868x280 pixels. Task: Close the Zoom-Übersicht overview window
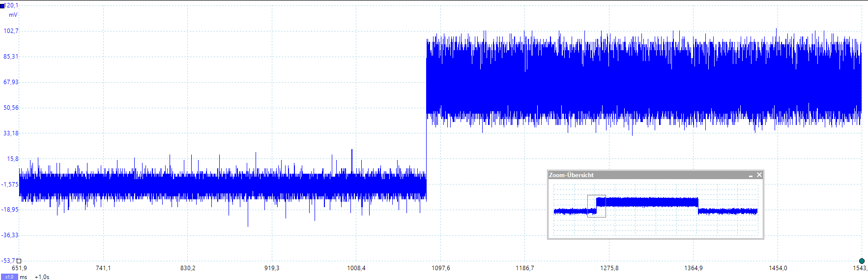coord(759,175)
